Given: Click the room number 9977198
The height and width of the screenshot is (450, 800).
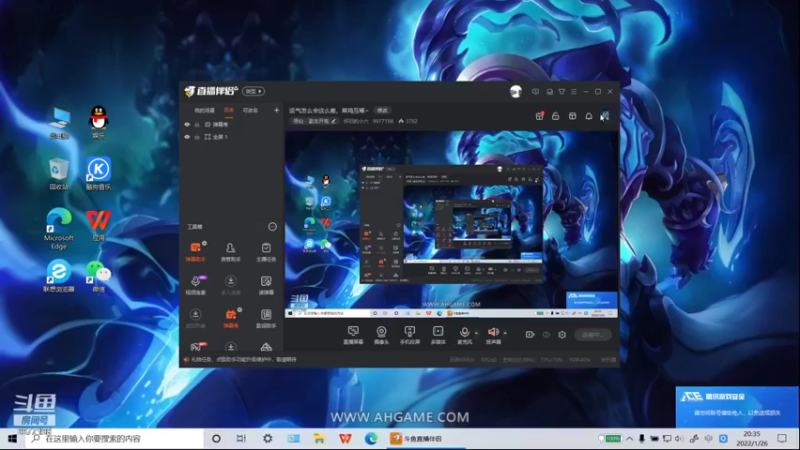Looking at the screenshot, I should [x=383, y=121].
